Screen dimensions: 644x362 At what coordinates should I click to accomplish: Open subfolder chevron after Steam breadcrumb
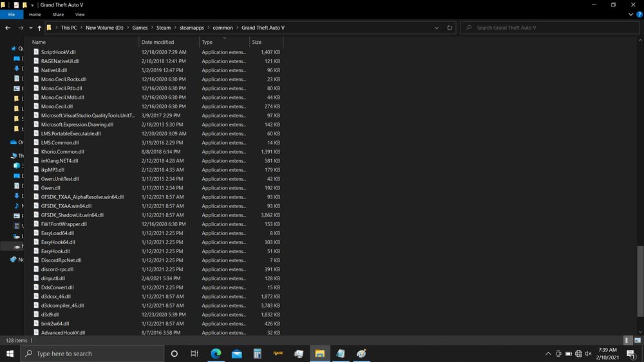tap(175, 28)
